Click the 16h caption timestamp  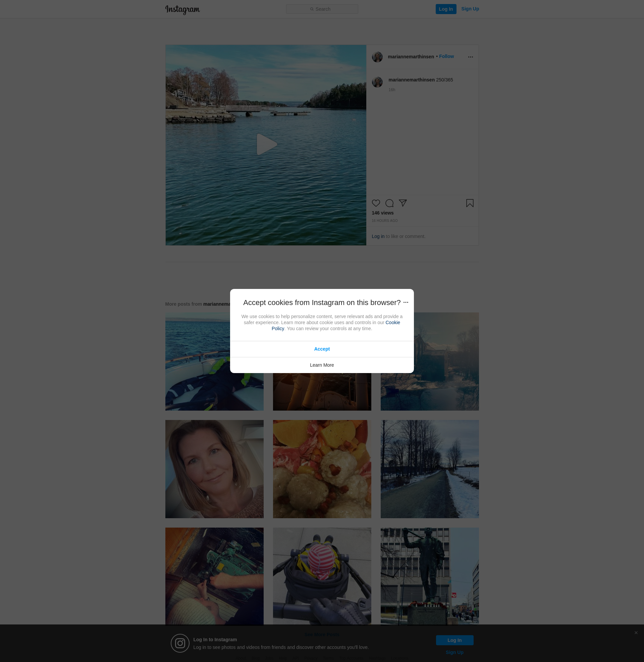pos(392,90)
